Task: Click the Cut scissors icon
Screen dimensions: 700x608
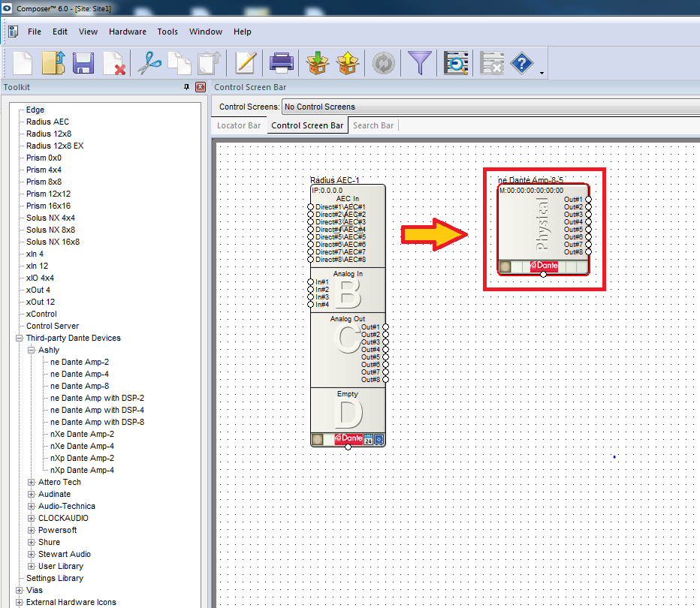Action: pos(149,63)
